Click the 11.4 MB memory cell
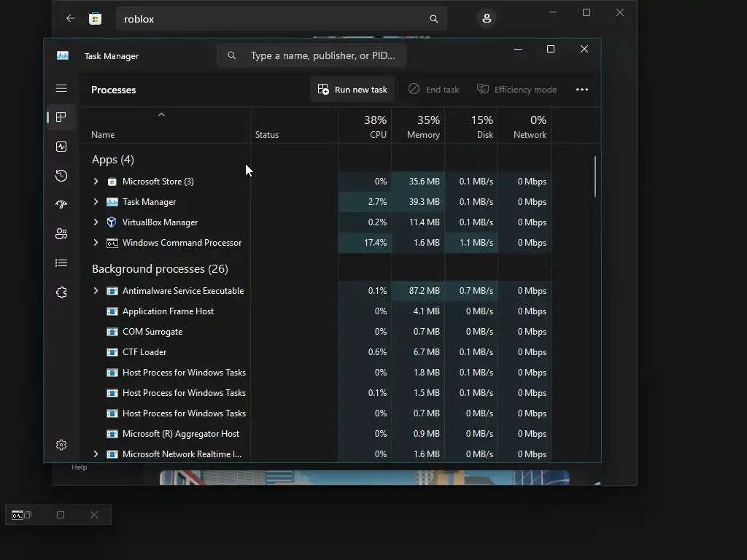The width and height of the screenshot is (747, 560). 418,222
